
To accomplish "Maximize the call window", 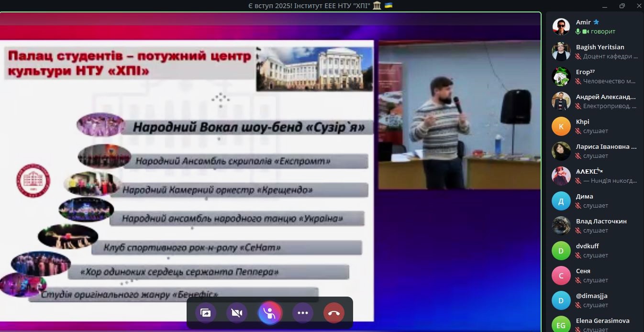I will coord(622,6).
